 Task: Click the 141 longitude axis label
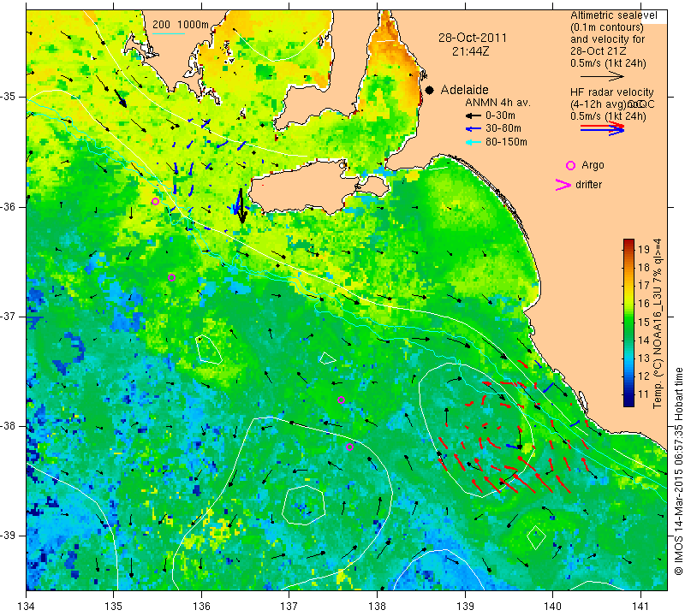(x=640, y=606)
